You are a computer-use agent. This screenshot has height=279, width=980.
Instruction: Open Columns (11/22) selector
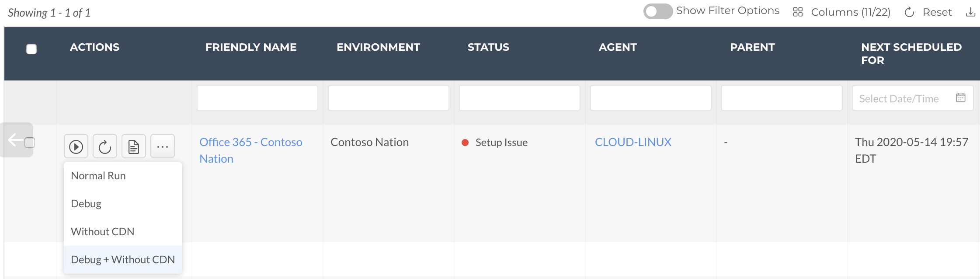click(x=851, y=12)
